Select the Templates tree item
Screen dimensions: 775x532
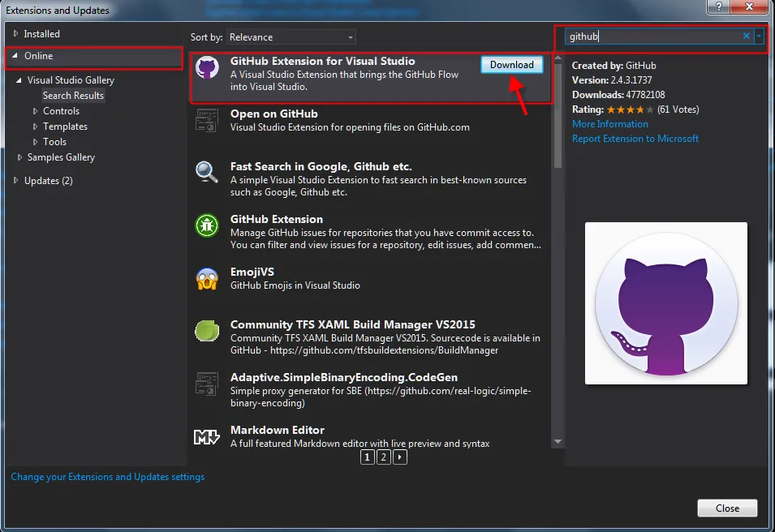pos(65,127)
